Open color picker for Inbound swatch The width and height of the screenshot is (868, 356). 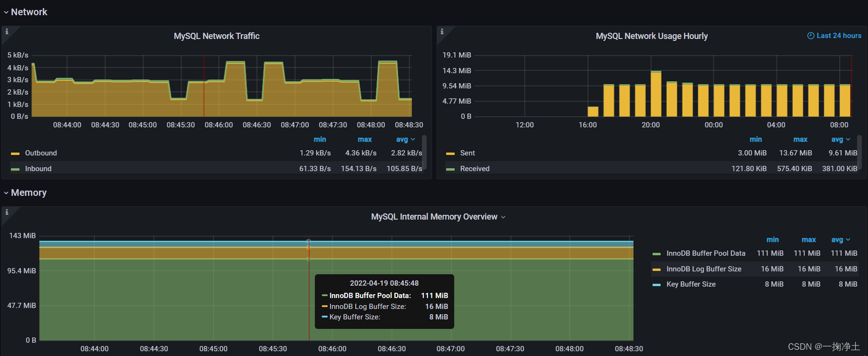[15, 169]
